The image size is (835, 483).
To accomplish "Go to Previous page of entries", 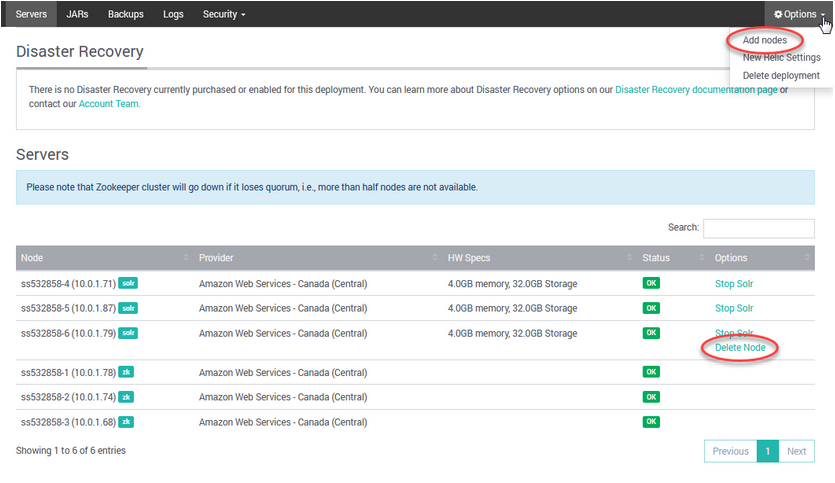I will click(x=730, y=451).
